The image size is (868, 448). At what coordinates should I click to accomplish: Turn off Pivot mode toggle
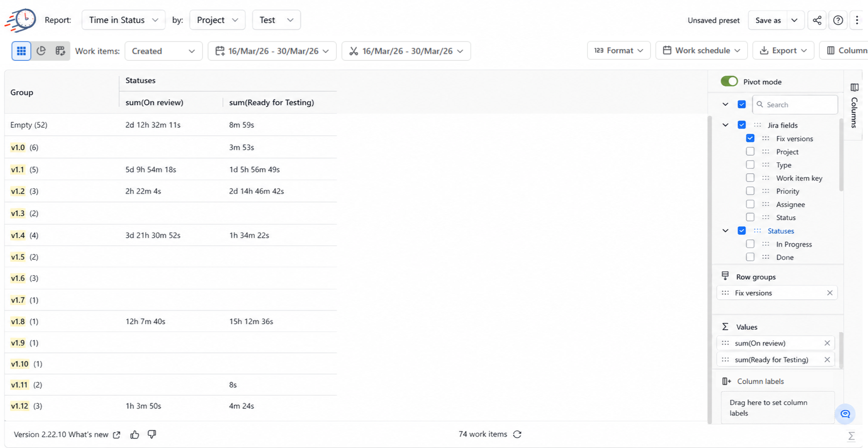point(729,82)
